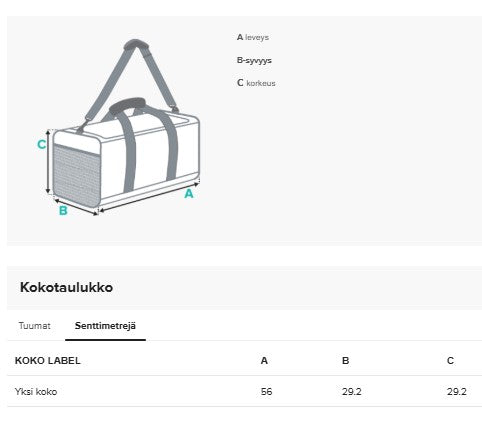Screen dimensions: 482x425
Task: Click the bag's shoulder strap pad
Action: pos(136,45)
